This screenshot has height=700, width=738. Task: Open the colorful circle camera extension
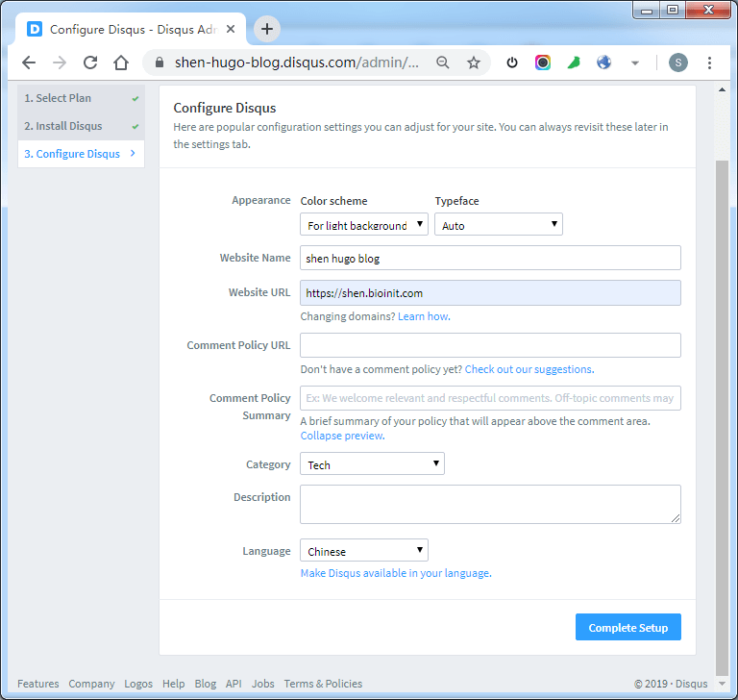543,62
